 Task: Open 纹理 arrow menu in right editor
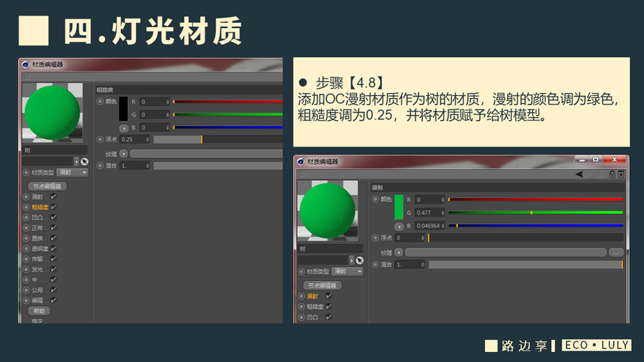(x=399, y=253)
